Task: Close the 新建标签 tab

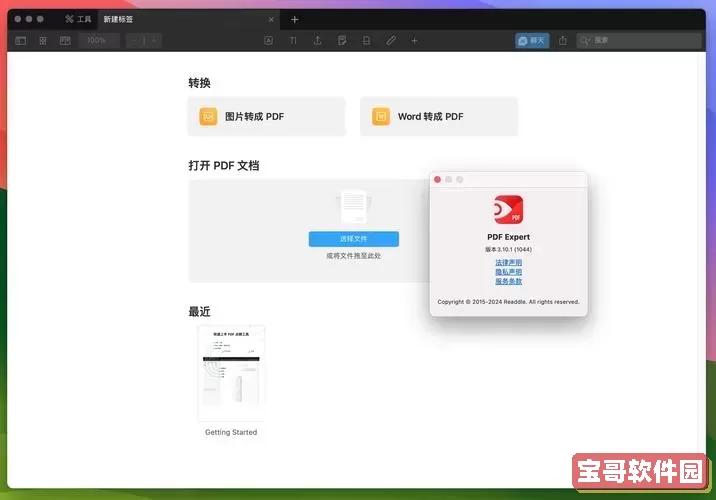Action: tap(271, 20)
